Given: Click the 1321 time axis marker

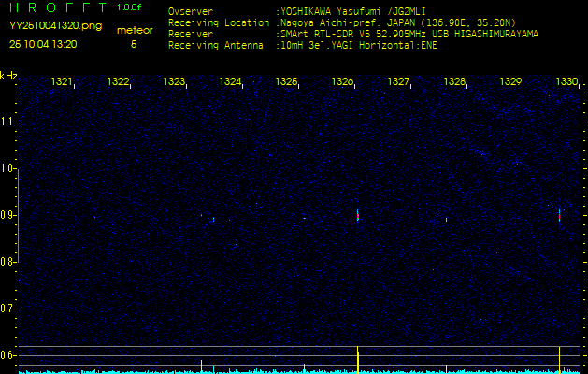Looking at the screenshot, I should [62, 82].
